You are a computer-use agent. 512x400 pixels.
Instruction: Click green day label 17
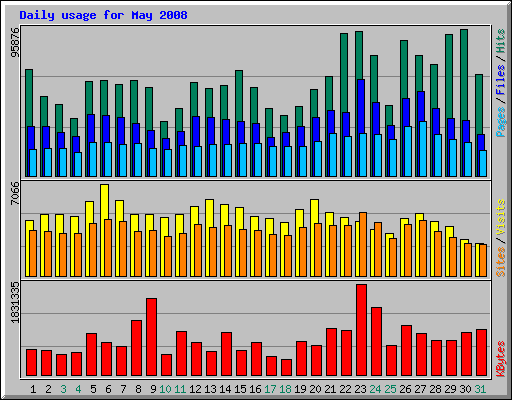click(x=270, y=389)
